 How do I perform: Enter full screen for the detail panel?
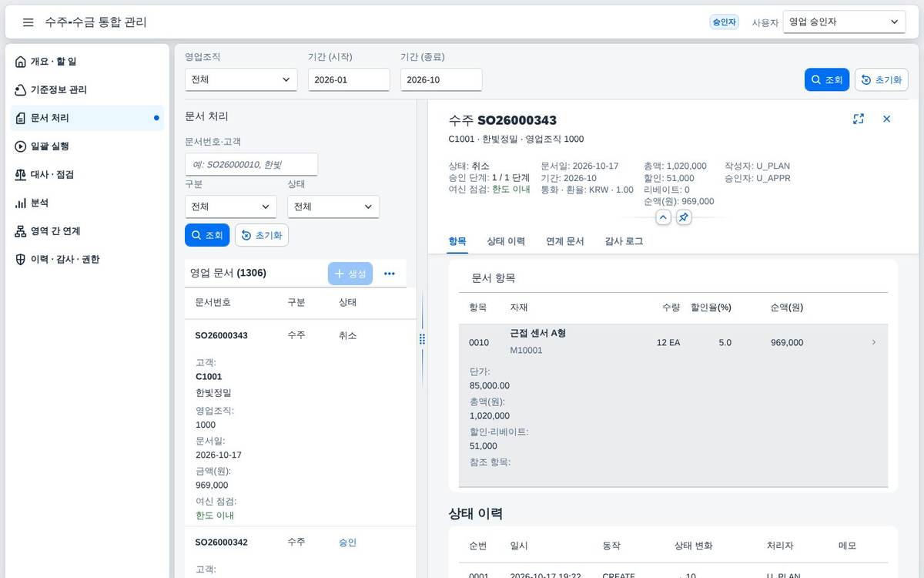(x=859, y=119)
